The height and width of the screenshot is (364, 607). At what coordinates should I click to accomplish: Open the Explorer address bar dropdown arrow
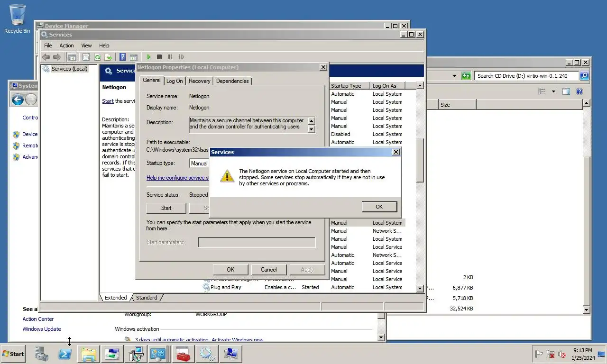tap(454, 76)
